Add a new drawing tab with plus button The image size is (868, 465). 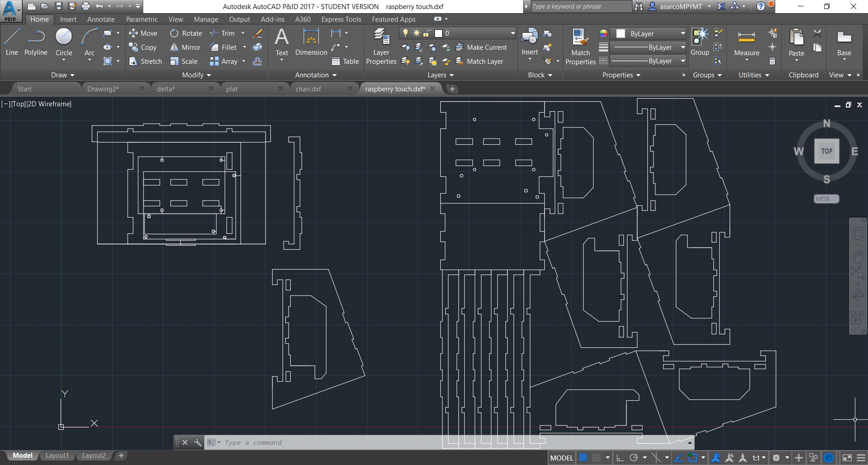(x=452, y=89)
